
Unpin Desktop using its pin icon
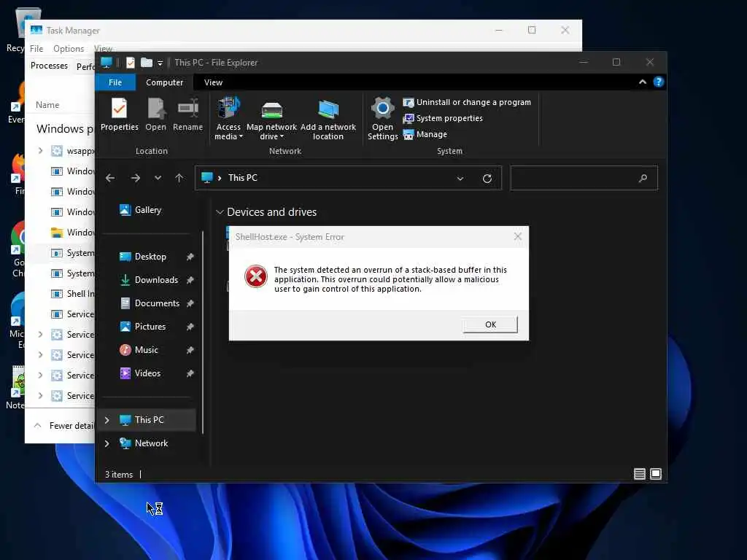pyautogui.click(x=190, y=257)
